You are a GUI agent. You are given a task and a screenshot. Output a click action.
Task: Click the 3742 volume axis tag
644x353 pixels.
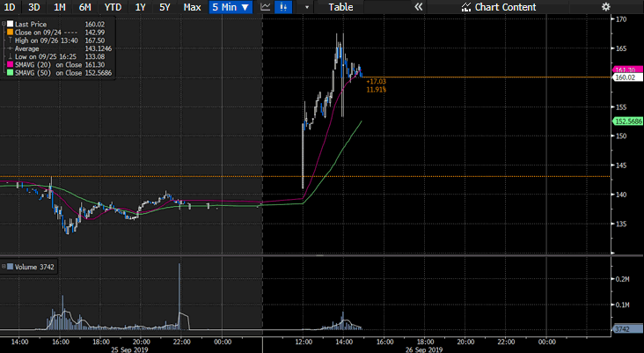pyautogui.click(x=627, y=329)
